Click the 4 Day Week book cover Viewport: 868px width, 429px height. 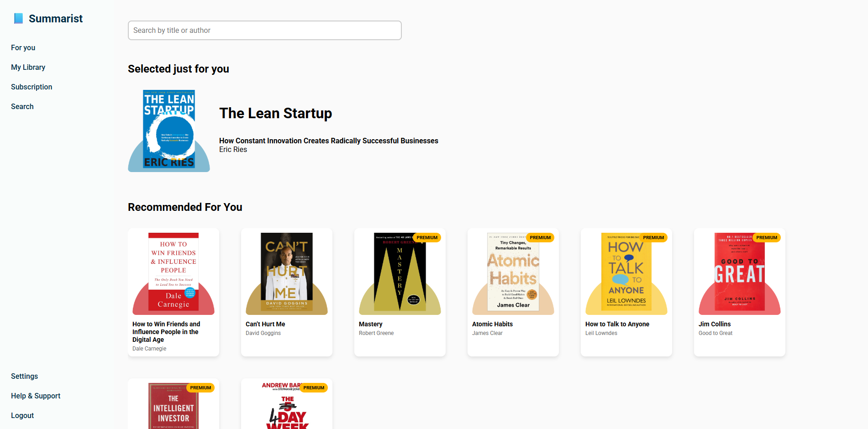click(287, 406)
